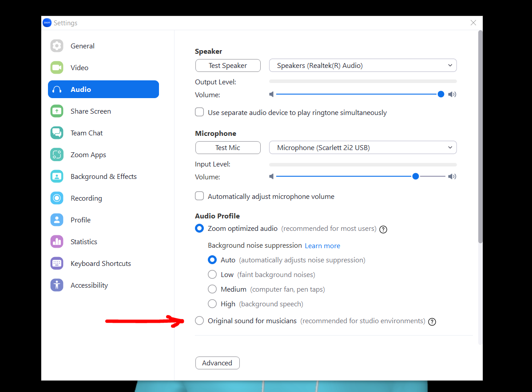Click the Audio headphones icon
This screenshot has height=392, width=532.
pos(57,90)
